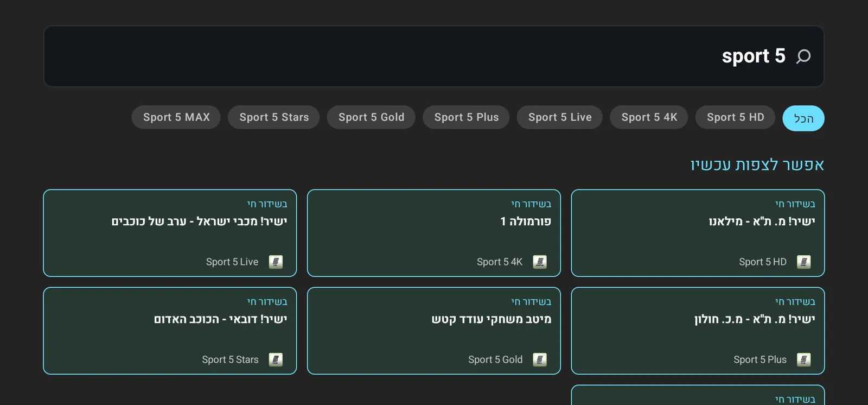The image size is (868, 405).
Task: Click the Sport 5 Gold channel logo icon
Action: 540,360
